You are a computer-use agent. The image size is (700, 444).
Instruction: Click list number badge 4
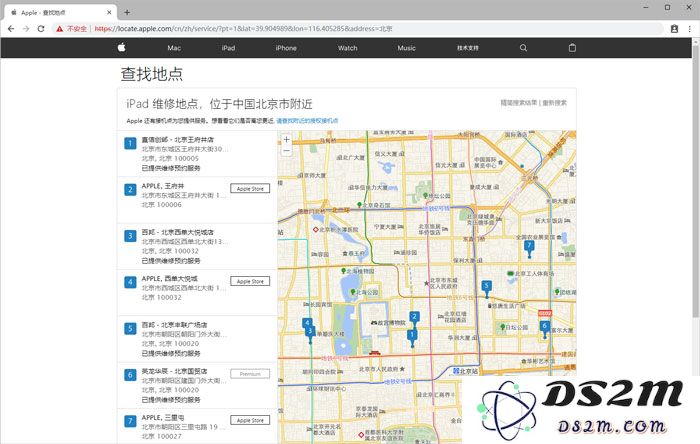point(130,282)
